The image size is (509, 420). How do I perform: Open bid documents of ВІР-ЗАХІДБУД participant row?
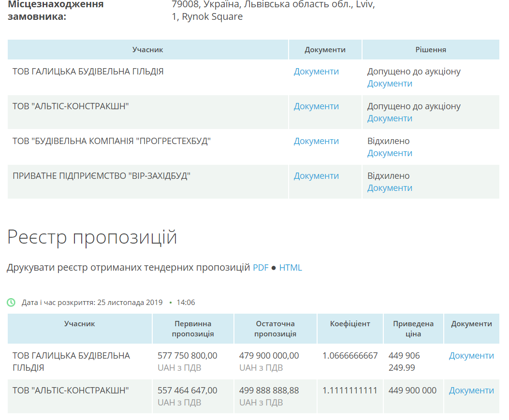[x=316, y=175]
